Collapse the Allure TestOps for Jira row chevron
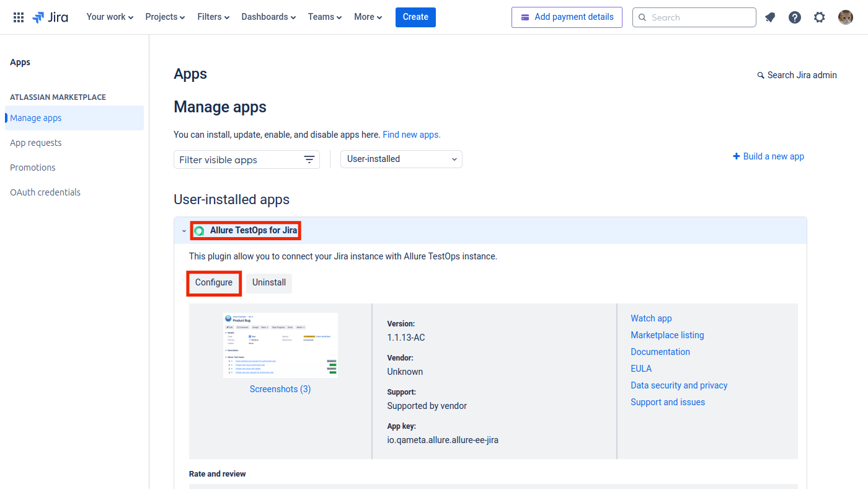The width and height of the screenshot is (868, 489). click(x=184, y=231)
